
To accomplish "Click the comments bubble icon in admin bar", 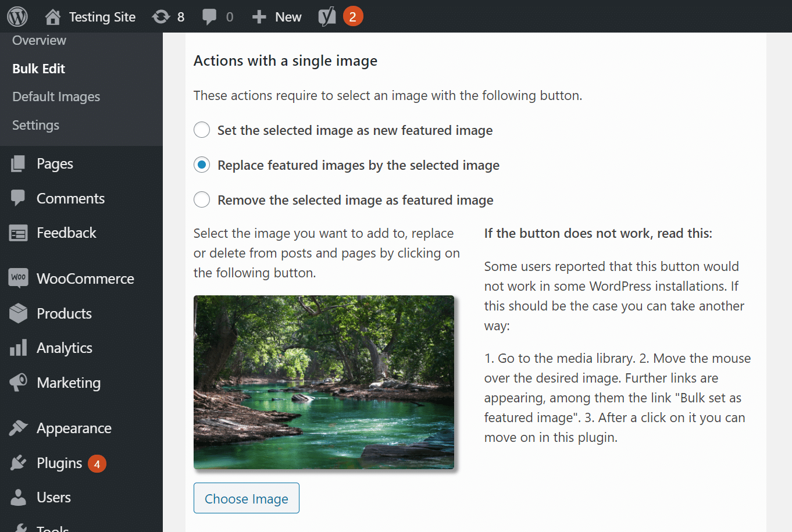I will coord(208,16).
